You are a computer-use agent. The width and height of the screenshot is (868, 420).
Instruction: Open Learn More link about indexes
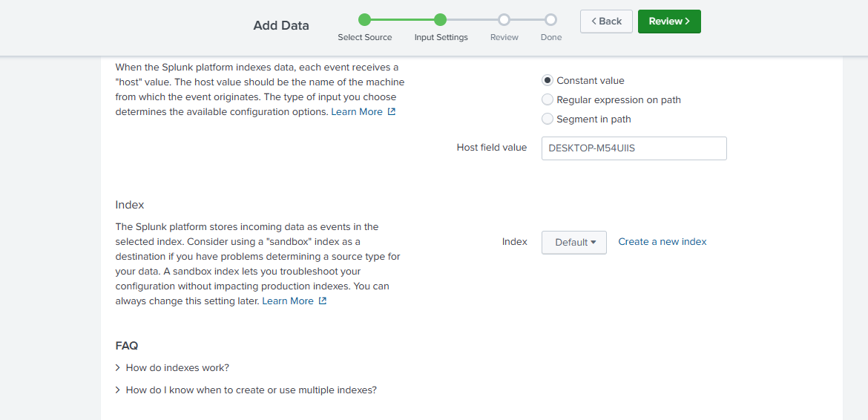tap(288, 301)
